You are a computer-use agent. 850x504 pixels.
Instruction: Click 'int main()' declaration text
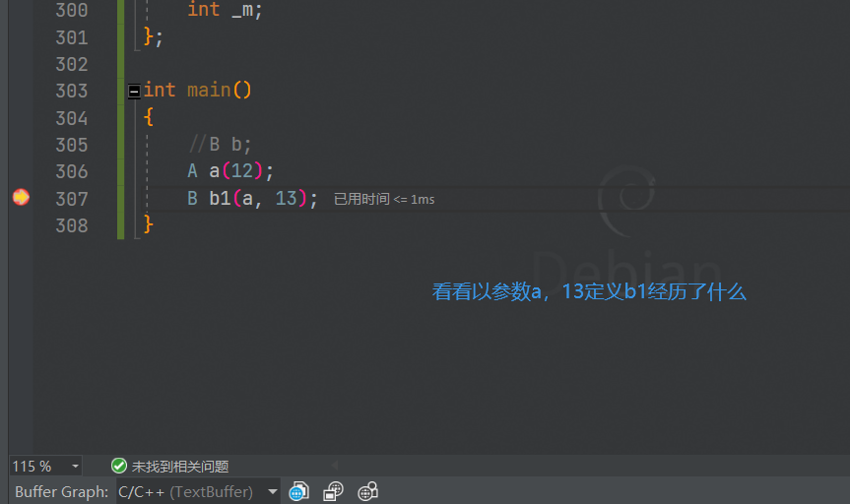coord(197,90)
